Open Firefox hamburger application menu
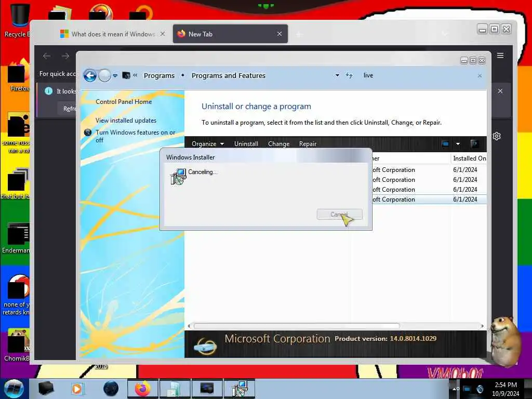The width and height of the screenshot is (532, 399). 500,55
